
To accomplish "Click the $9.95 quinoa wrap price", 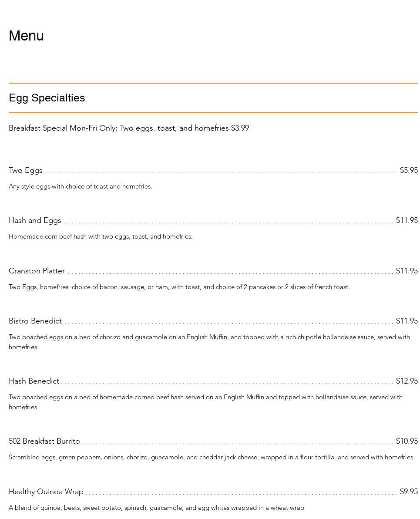I will [408, 492].
